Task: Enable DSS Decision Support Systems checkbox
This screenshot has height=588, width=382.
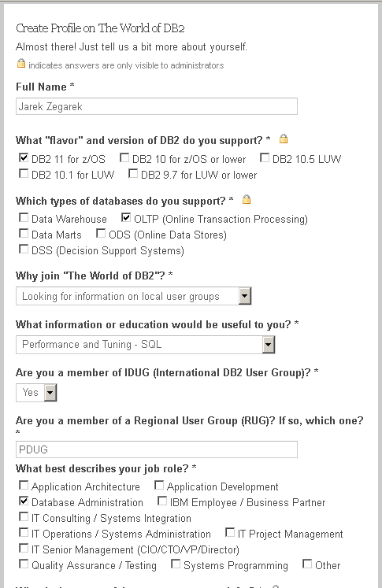Action: click(x=24, y=249)
